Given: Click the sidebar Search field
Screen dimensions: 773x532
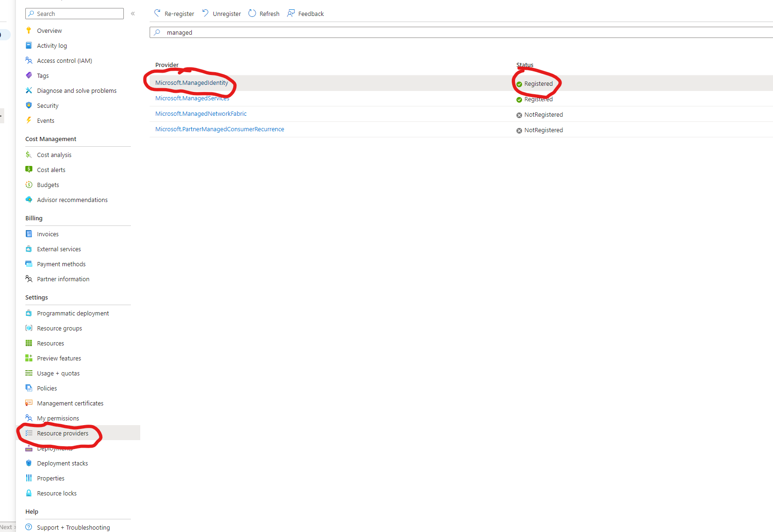Looking at the screenshot, I should click(74, 14).
